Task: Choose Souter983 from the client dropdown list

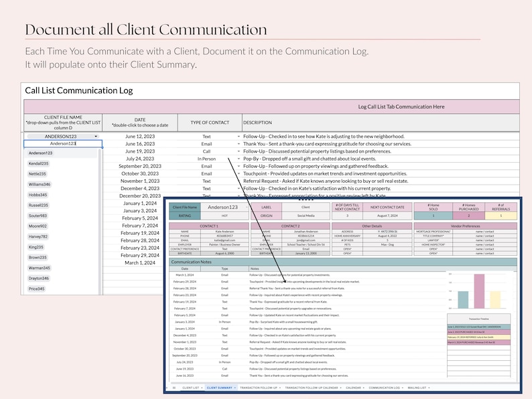Action: coord(38,216)
